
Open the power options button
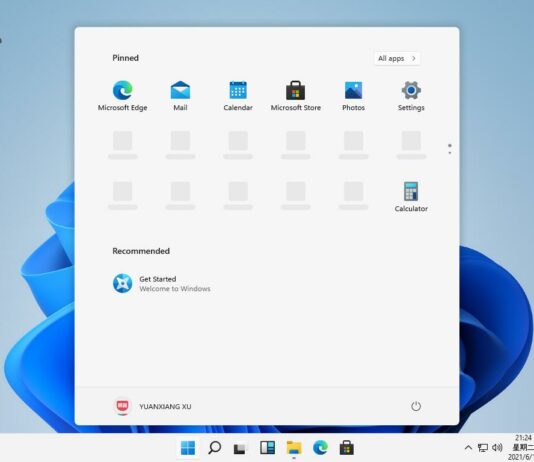[x=416, y=406]
